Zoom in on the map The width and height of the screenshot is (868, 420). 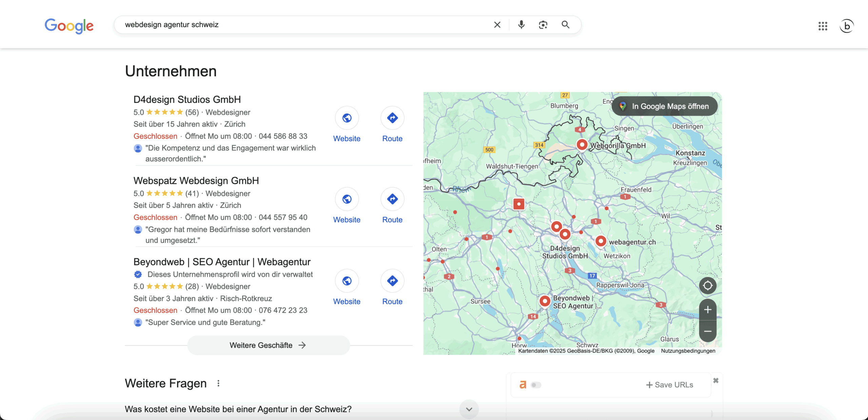708,309
